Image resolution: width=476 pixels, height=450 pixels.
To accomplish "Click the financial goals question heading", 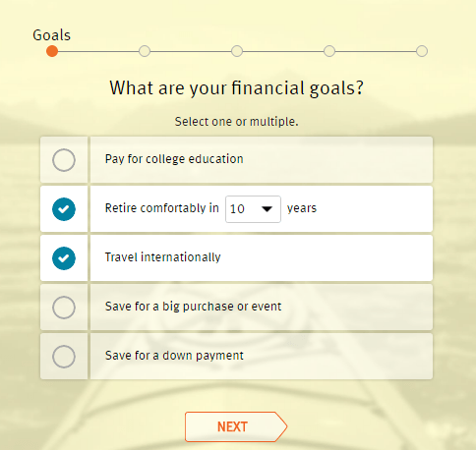I will coord(237,88).
